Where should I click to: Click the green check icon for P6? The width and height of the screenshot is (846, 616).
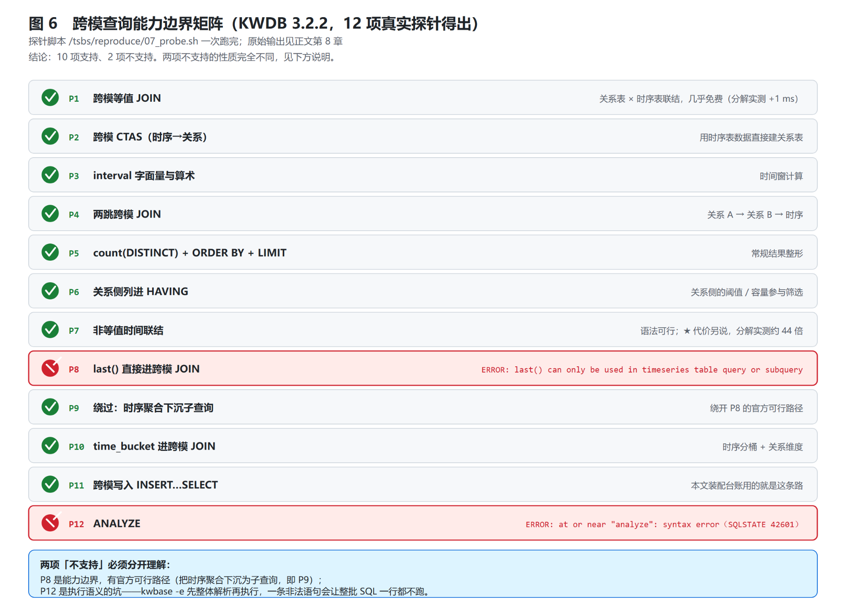(50, 291)
